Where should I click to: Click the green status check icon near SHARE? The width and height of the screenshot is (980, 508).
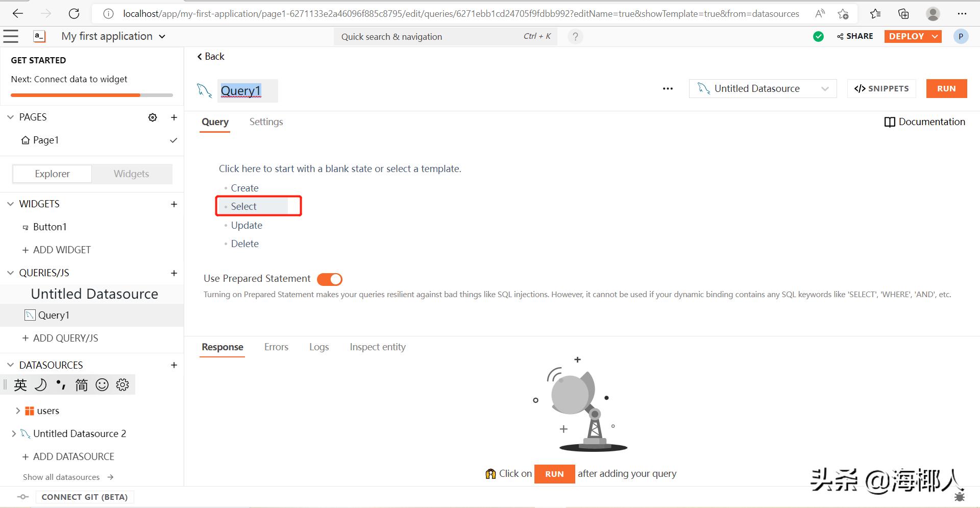click(818, 36)
